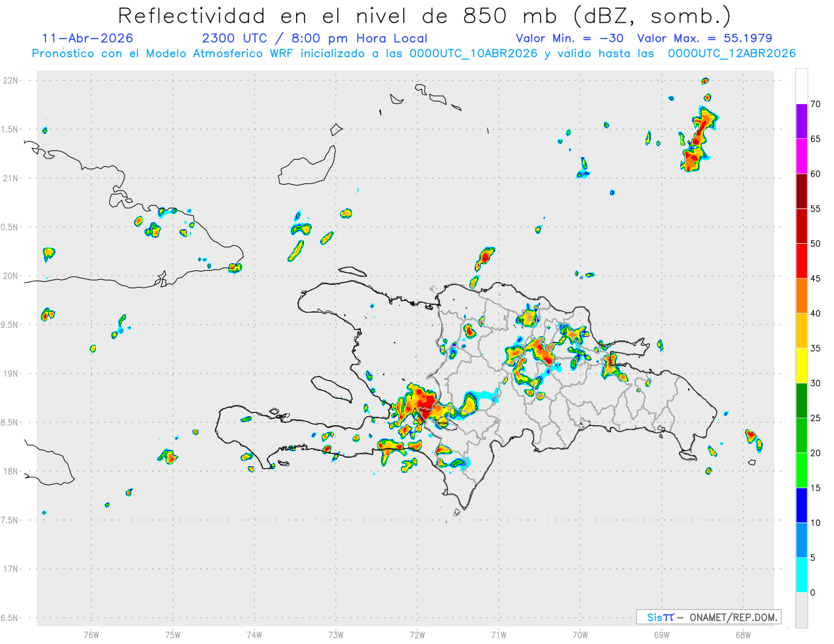Click the 22N latitude axis label
This screenshot has height=644, width=834.
[x=10, y=81]
